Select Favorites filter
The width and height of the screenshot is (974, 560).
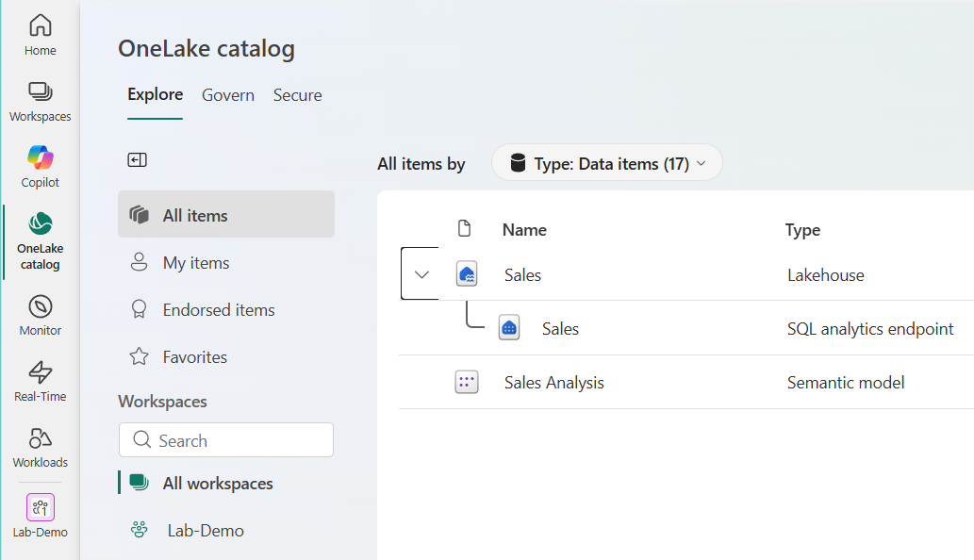click(226, 357)
